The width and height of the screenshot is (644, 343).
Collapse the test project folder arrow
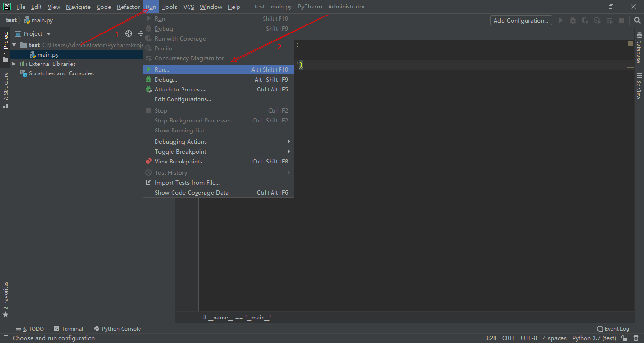click(14, 45)
